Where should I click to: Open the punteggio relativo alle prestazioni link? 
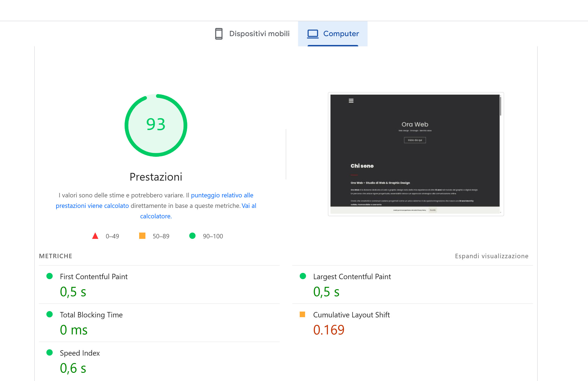point(222,195)
